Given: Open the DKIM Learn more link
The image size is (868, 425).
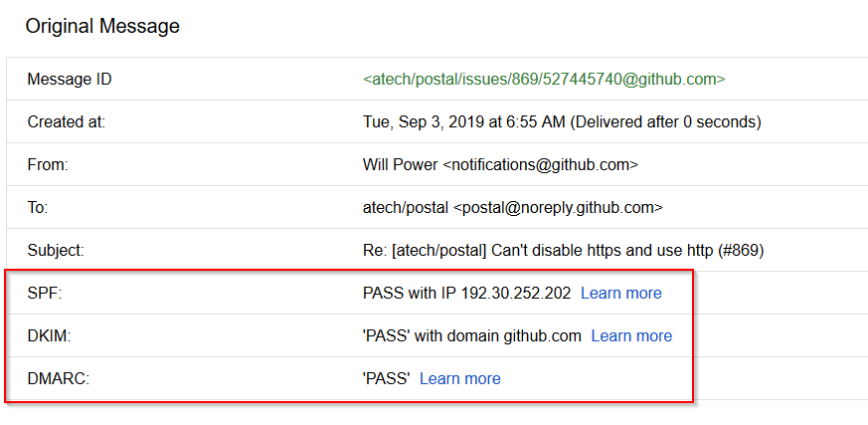Looking at the screenshot, I should pos(631,335).
